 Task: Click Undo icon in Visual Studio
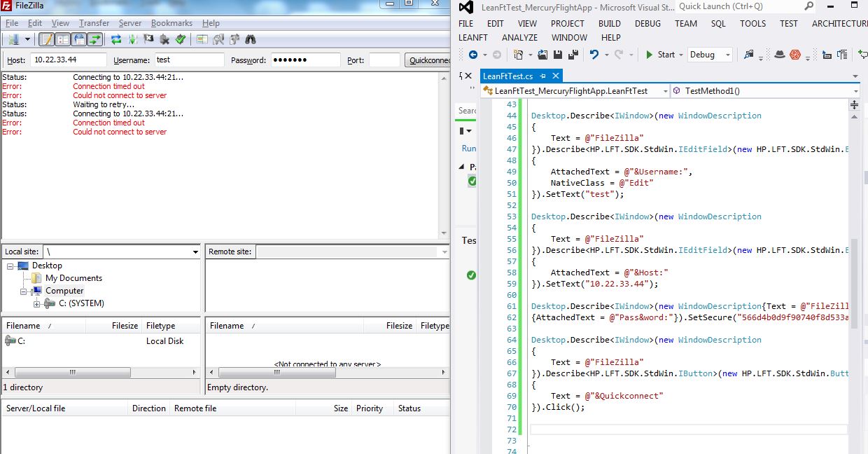click(x=594, y=55)
